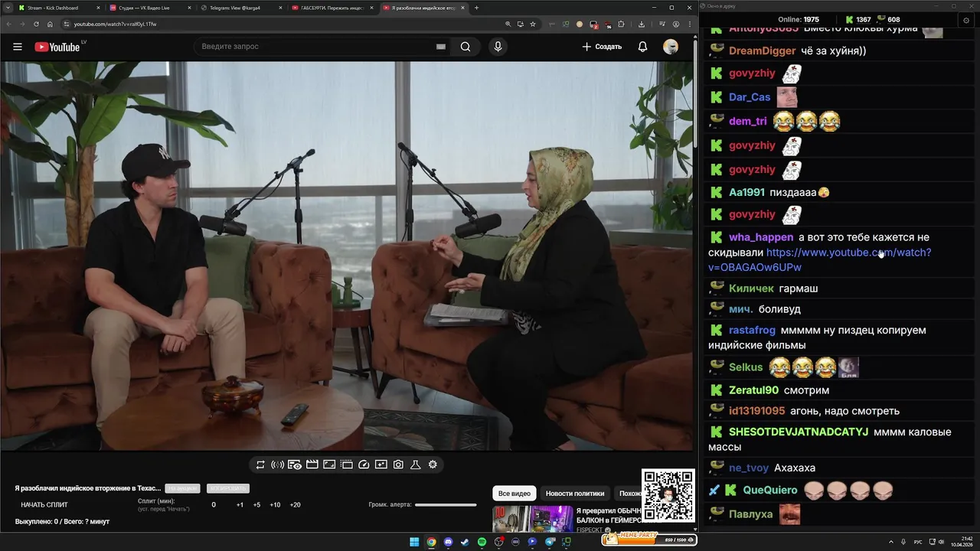980x551 pixels.
Task: Click the sound waves icon in player toolbar
Action: [x=277, y=465]
